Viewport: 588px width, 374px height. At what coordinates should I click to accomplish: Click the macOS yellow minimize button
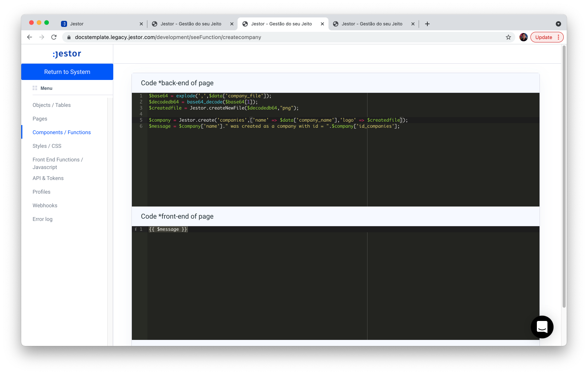pos(39,23)
